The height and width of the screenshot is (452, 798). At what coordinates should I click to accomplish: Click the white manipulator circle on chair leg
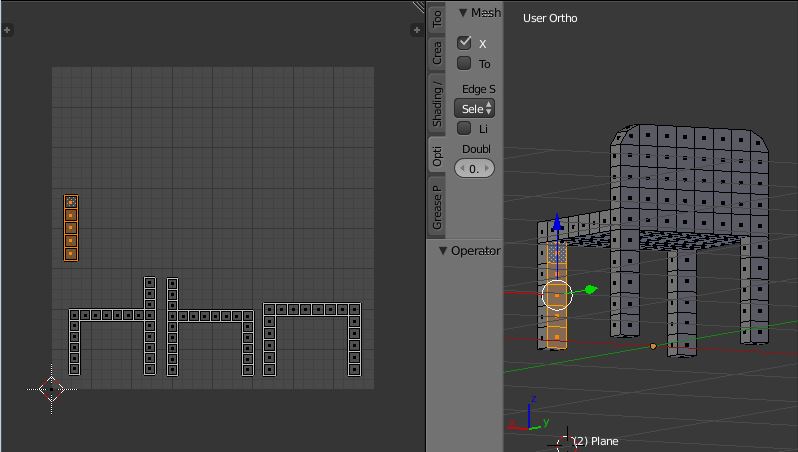pyautogui.click(x=557, y=295)
